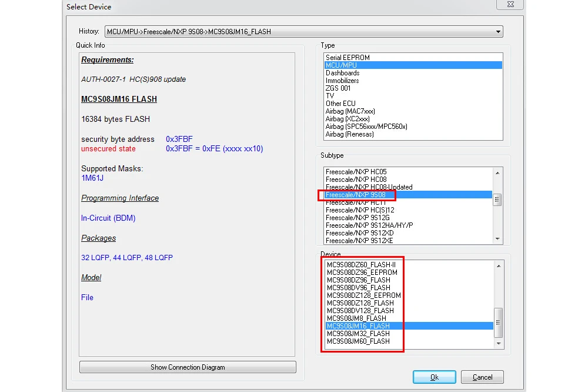Select MC9S08DZ96_EEPROM device
Screen dimensions: 588x392
(x=409, y=272)
